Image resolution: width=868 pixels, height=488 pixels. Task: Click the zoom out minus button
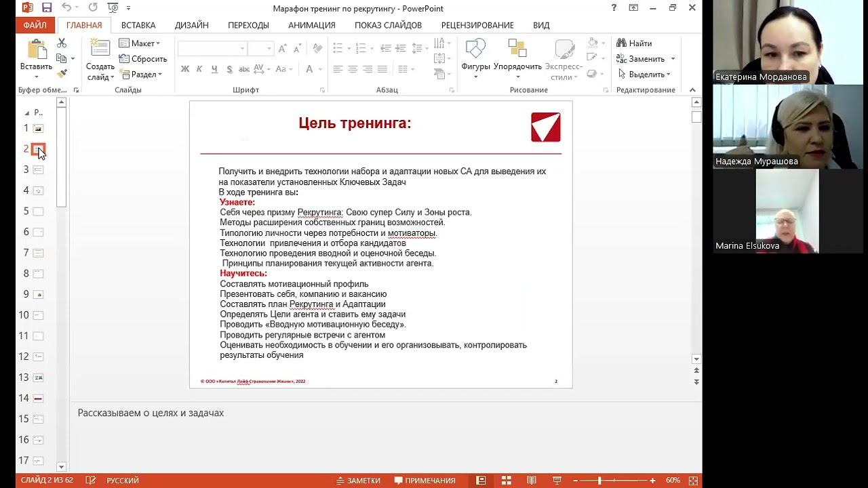[576, 481]
